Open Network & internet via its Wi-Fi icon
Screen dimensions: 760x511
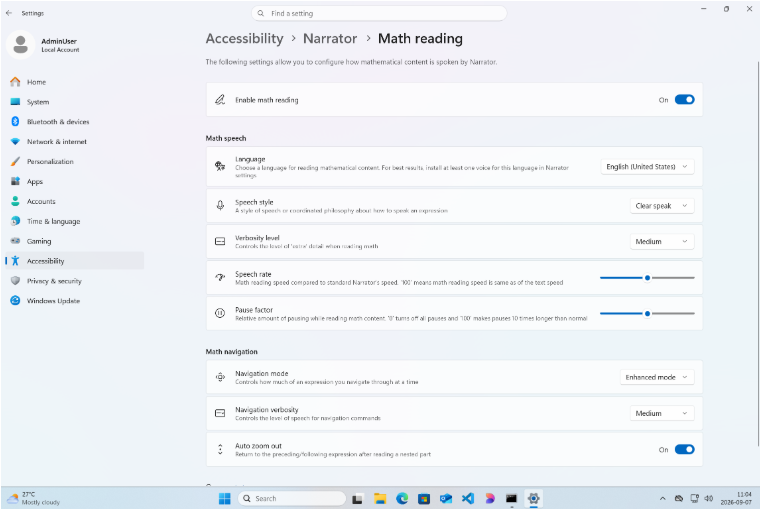[x=15, y=142]
